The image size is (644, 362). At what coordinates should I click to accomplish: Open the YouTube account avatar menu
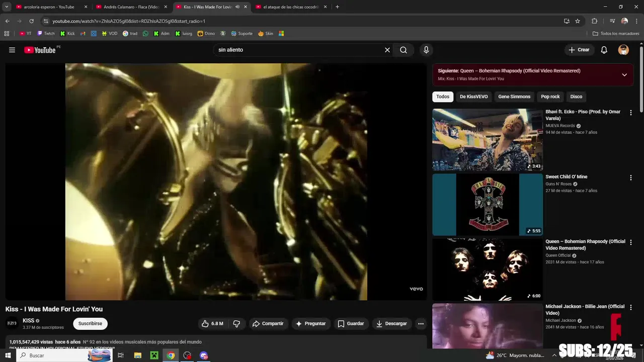point(623,50)
